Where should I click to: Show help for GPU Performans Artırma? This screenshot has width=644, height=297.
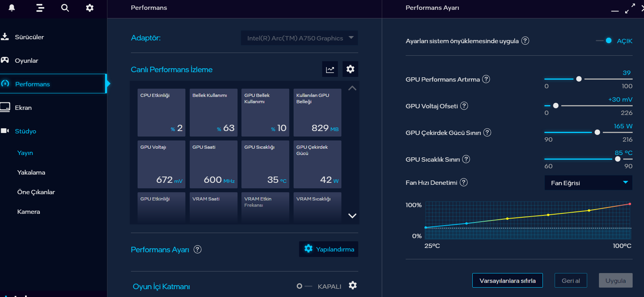486,79
